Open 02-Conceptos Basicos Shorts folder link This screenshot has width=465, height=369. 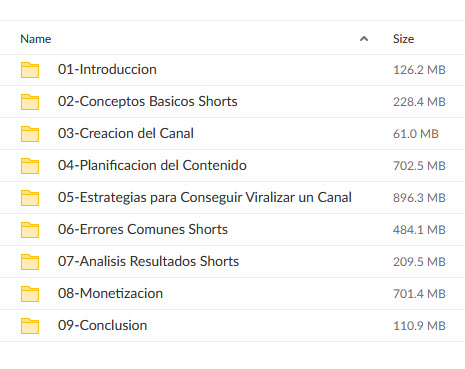point(148,101)
